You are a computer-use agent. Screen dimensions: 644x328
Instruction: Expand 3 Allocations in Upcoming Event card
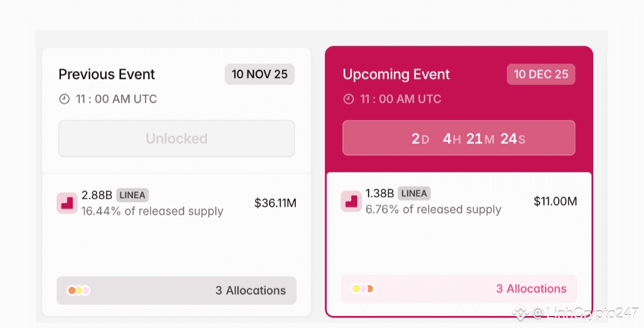click(x=531, y=289)
